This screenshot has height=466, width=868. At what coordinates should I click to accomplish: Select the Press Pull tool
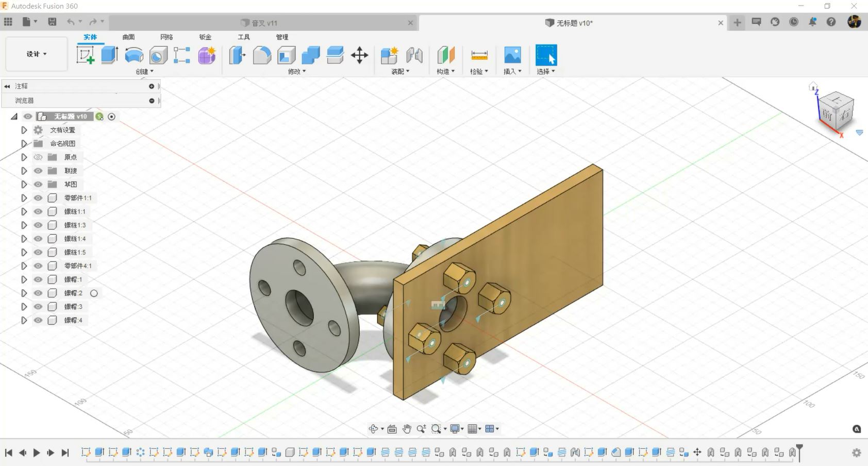coord(237,55)
